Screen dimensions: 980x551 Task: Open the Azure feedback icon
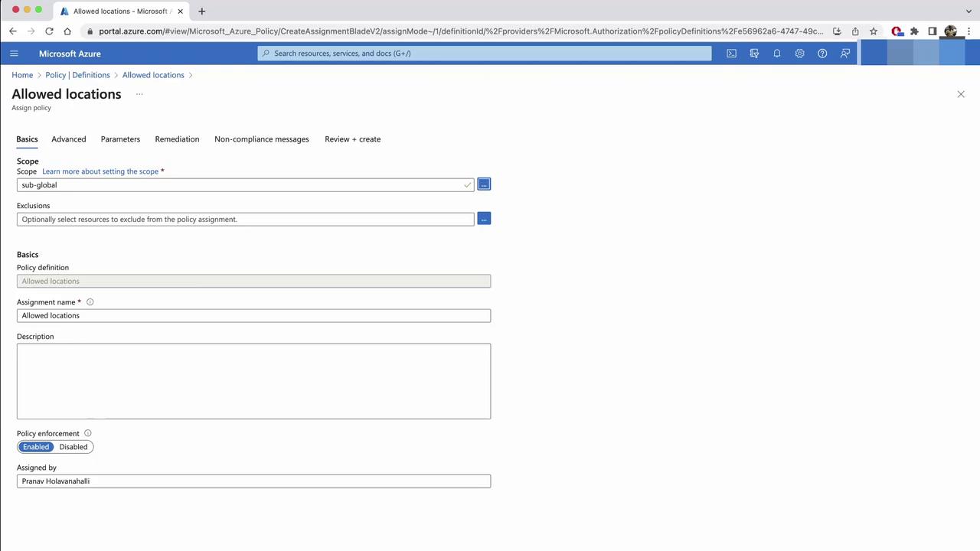tap(845, 54)
